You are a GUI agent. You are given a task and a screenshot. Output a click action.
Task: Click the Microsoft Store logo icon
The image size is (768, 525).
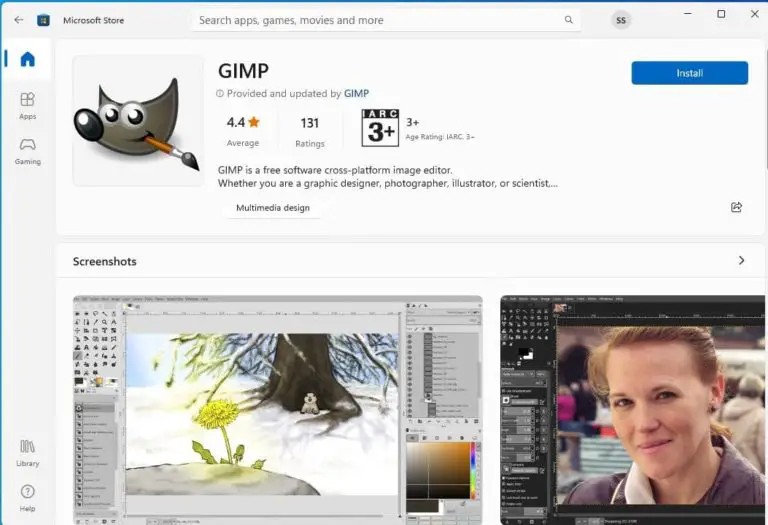pos(44,20)
